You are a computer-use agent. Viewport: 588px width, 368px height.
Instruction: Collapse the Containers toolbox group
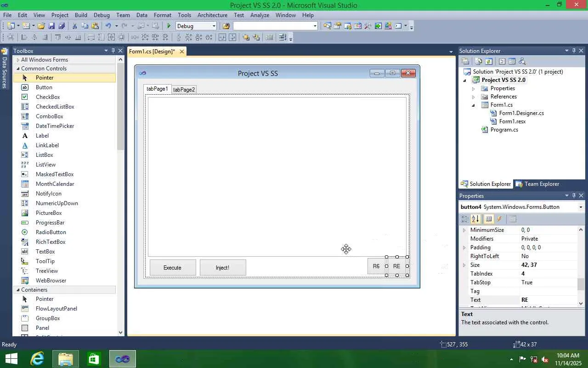pyautogui.click(x=18, y=290)
